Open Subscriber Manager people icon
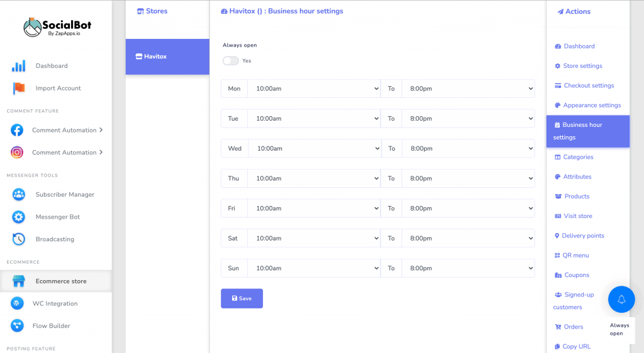 click(x=18, y=194)
